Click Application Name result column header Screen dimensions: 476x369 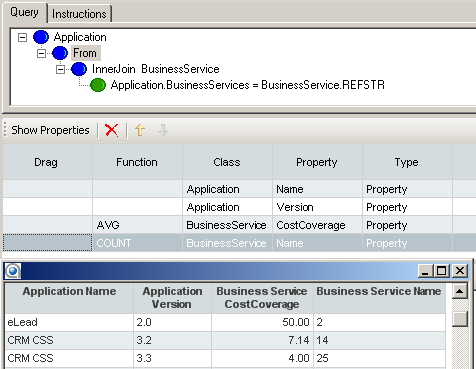click(x=69, y=298)
